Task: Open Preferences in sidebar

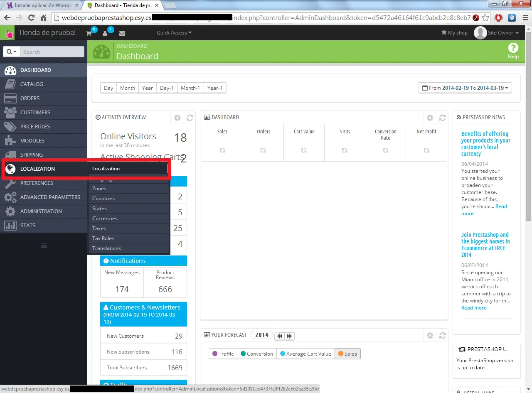Action: pyautogui.click(x=44, y=183)
